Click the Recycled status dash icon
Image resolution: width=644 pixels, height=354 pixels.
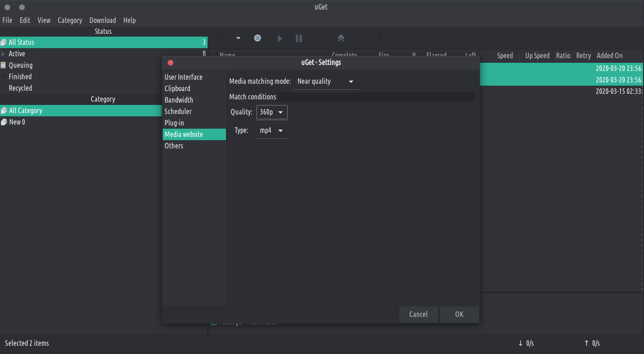pos(4,88)
